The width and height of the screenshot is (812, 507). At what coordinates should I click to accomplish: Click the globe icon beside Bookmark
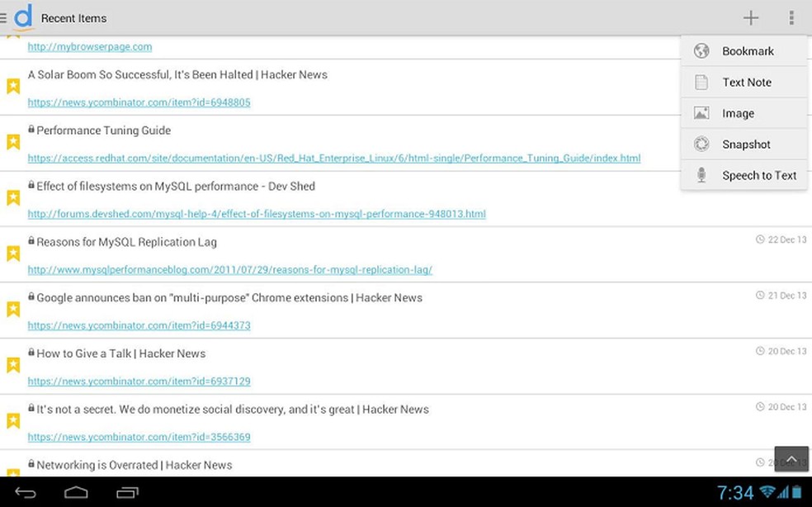click(x=701, y=51)
